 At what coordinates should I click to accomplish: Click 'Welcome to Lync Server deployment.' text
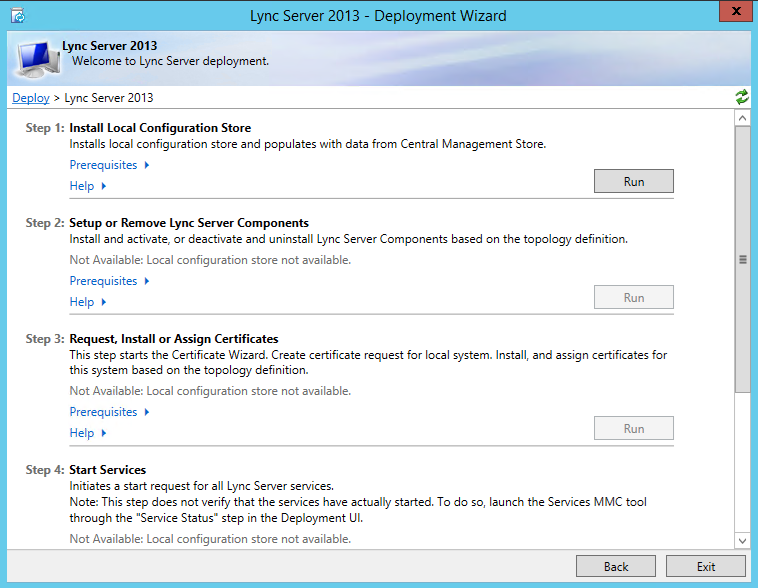tap(170, 61)
